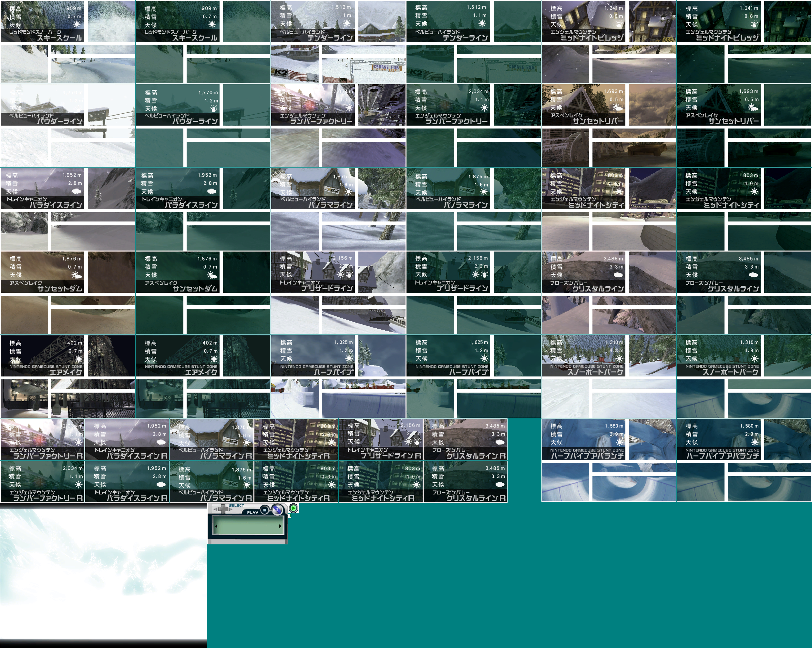Select bright スノーボードパーク course title
Screen dimensions: 812x648
[x=595, y=372]
